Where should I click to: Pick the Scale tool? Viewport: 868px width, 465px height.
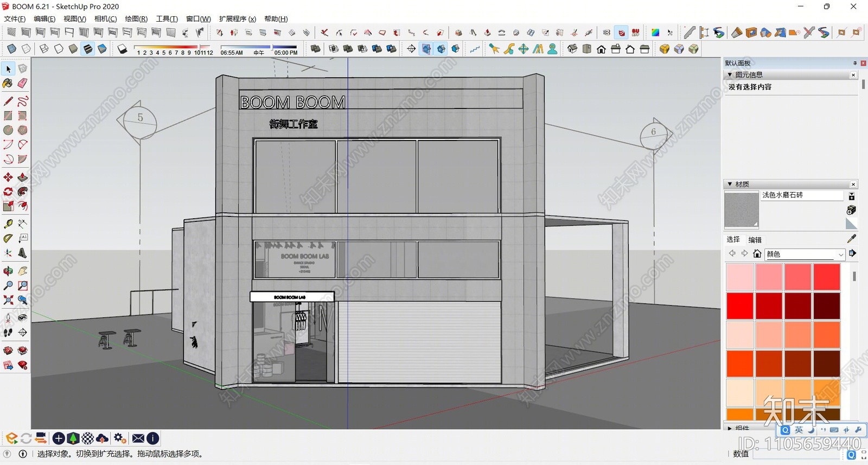[x=8, y=206]
